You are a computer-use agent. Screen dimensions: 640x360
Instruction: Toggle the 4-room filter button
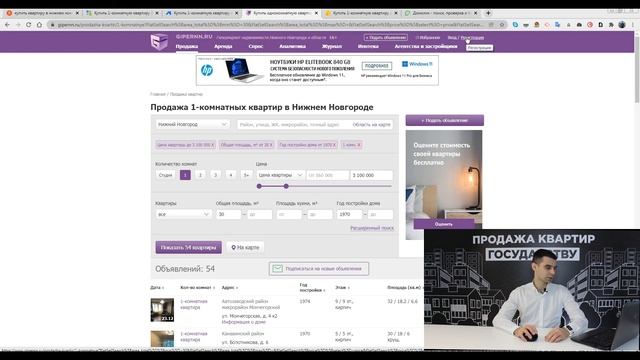point(231,175)
